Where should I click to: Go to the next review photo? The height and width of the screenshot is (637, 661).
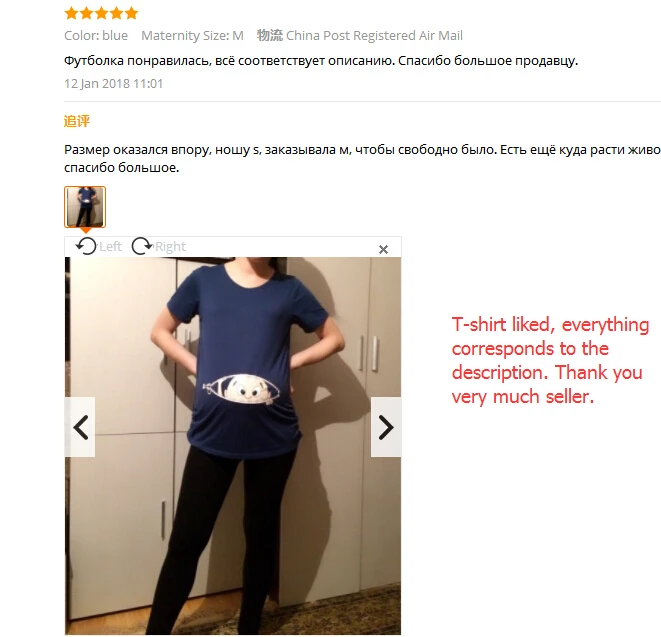click(386, 427)
